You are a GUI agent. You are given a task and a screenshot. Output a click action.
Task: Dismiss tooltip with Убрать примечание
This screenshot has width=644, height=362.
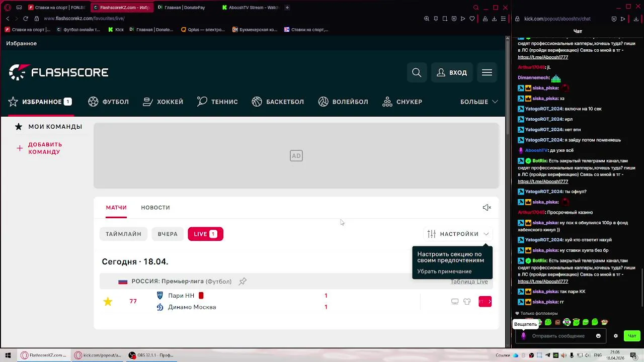coord(444,271)
